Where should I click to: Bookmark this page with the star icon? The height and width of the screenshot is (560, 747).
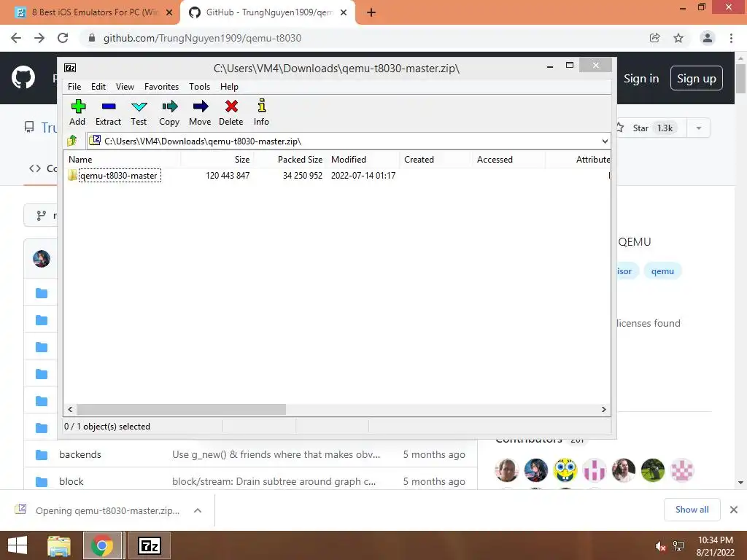tap(678, 38)
